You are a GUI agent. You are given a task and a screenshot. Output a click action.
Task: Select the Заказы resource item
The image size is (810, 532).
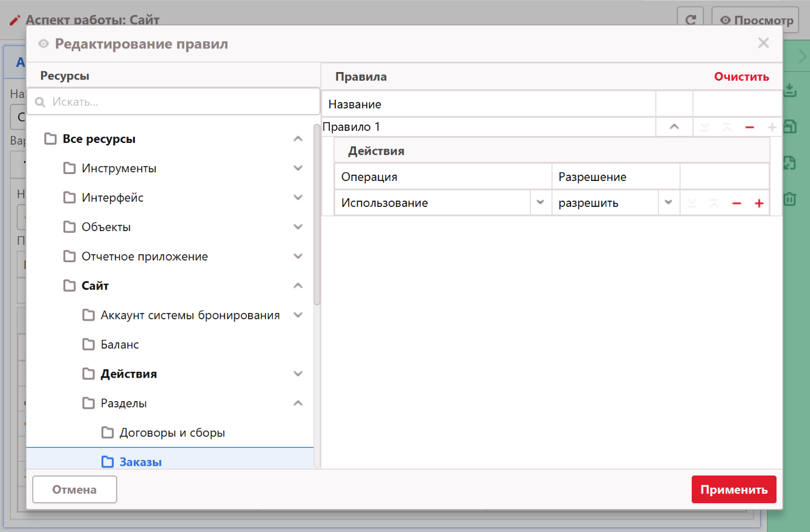pos(140,462)
